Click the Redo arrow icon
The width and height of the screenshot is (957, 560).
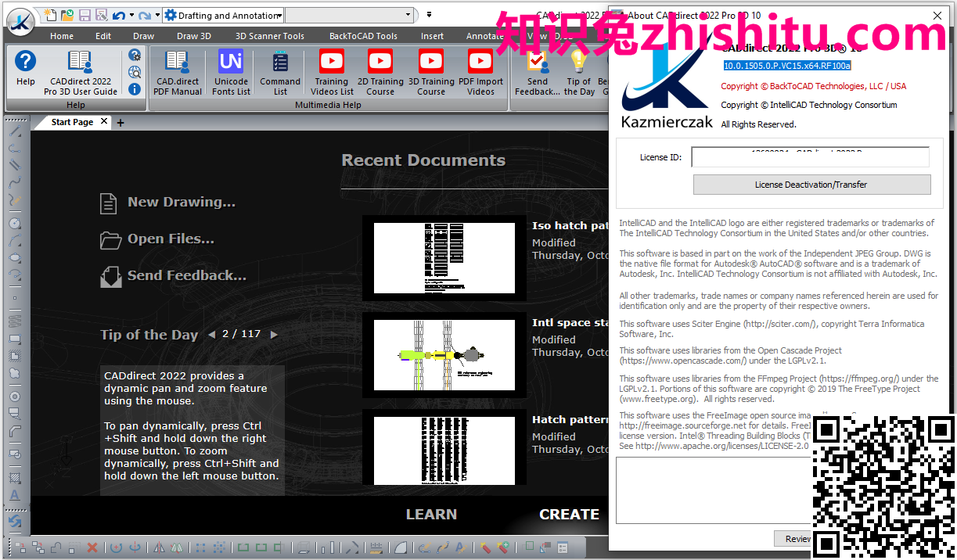coord(146,15)
